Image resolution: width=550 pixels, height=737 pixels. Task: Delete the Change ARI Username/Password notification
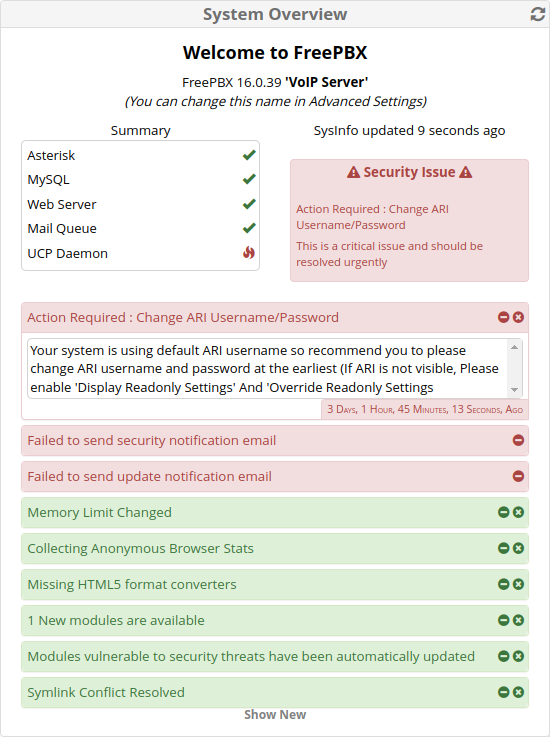[519, 317]
